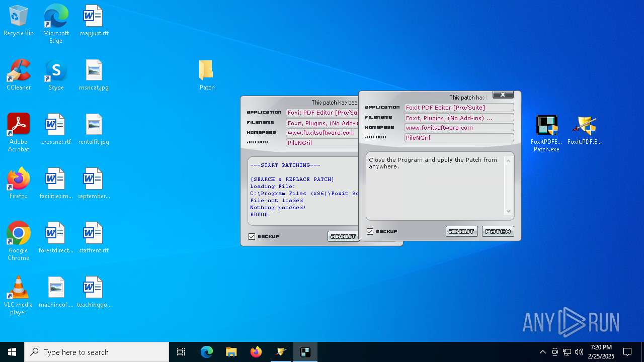Select the Skype desktop shortcut

[56, 75]
